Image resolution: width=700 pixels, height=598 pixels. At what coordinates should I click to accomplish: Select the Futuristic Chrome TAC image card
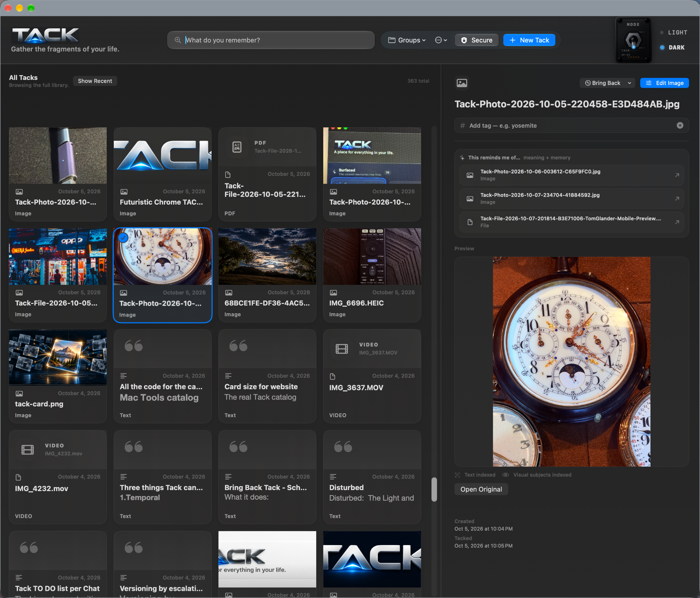click(x=162, y=174)
